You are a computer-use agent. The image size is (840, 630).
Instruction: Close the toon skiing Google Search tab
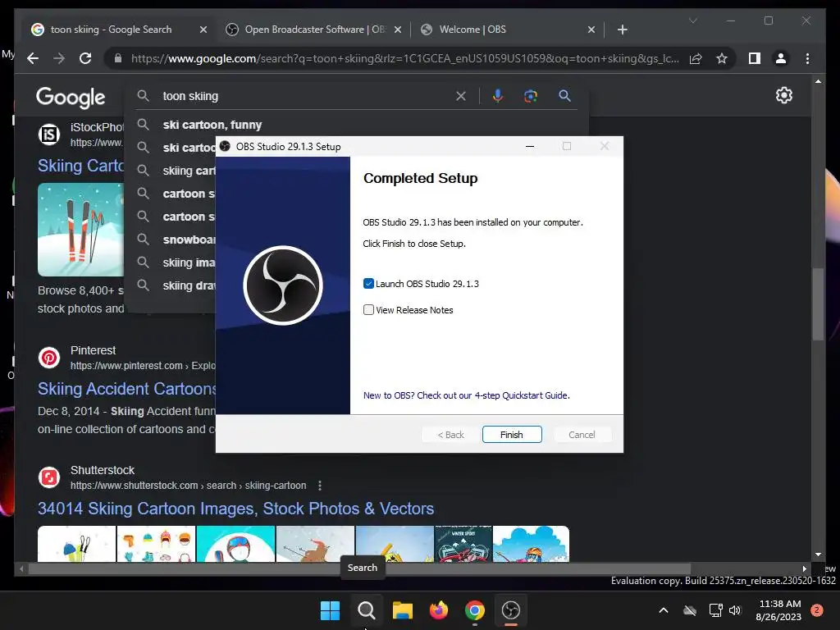[203, 30]
